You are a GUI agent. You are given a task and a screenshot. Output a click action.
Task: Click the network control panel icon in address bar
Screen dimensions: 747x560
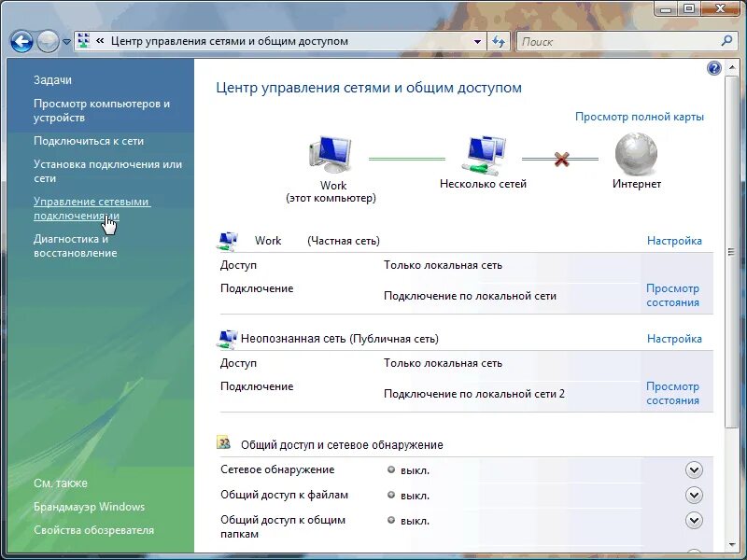[84, 41]
